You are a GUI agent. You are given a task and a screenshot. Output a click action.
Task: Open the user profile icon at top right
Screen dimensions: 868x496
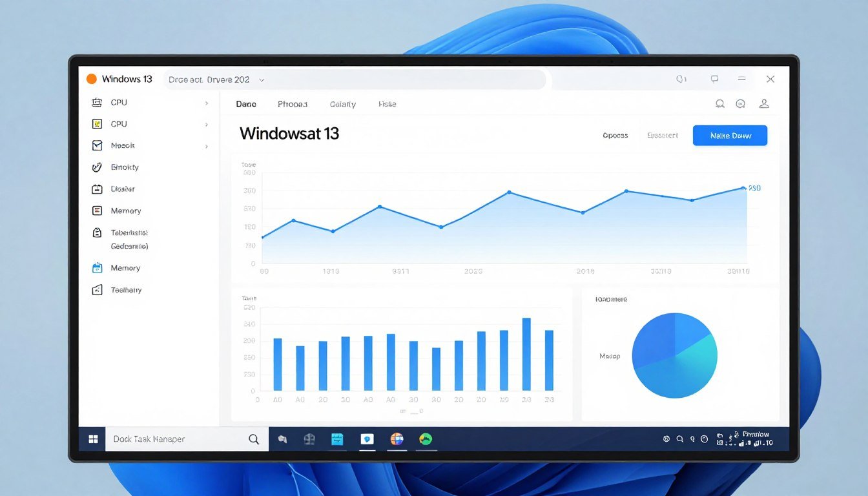[764, 103]
